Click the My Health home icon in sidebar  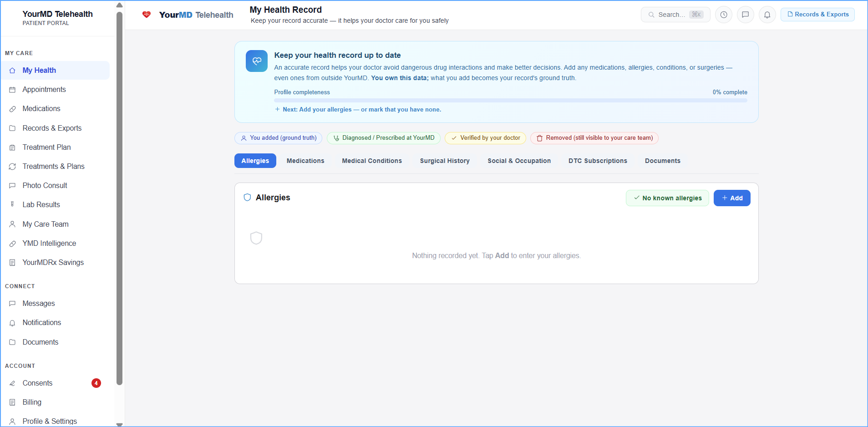coord(12,71)
